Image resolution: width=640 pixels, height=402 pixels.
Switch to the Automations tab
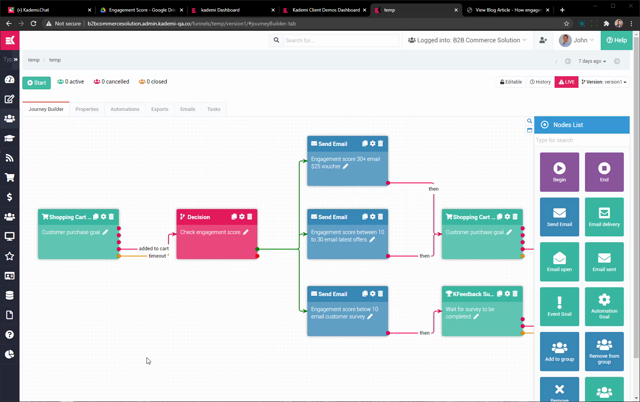(x=125, y=109)
